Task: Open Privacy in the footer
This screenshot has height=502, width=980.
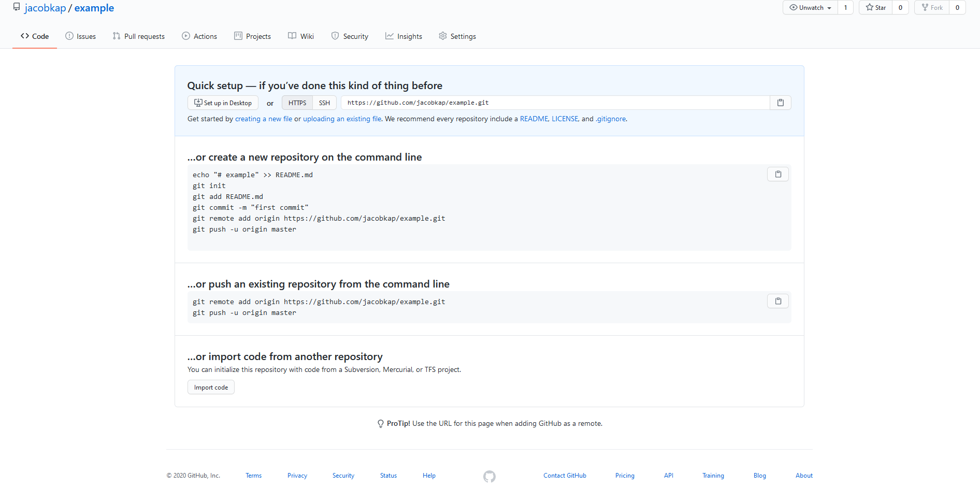Action: [x=297, y=476]
